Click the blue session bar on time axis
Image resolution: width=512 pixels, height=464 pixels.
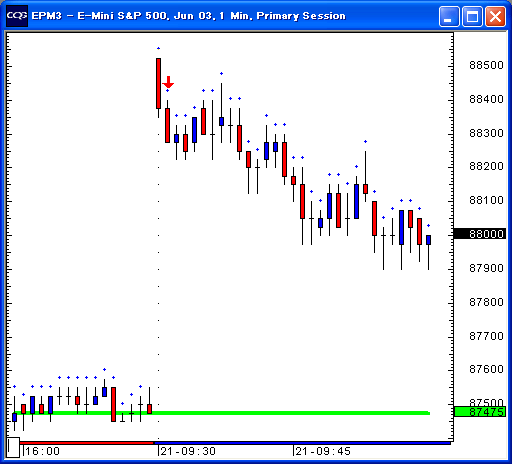302,443
